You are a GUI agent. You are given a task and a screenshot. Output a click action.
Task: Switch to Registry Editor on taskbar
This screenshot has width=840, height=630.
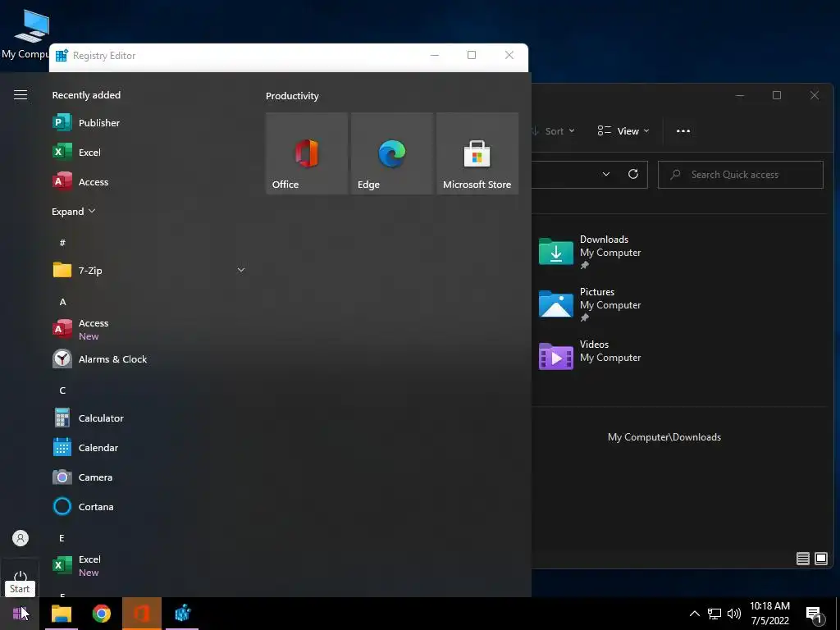coord(182,614)
